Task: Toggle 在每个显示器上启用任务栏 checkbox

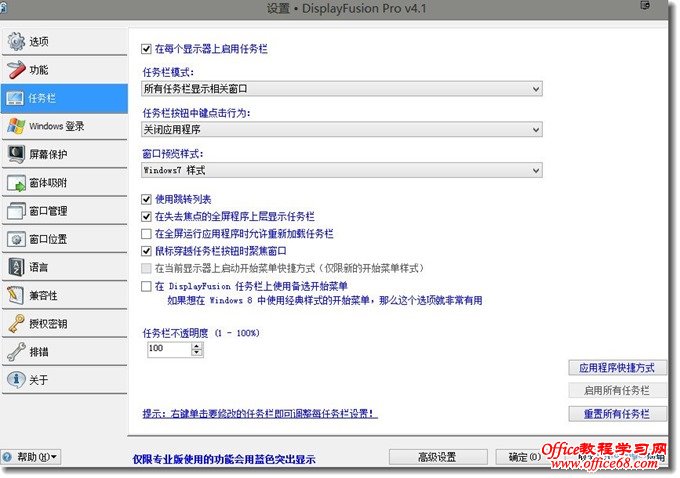Action: click(x=146, y=49)
